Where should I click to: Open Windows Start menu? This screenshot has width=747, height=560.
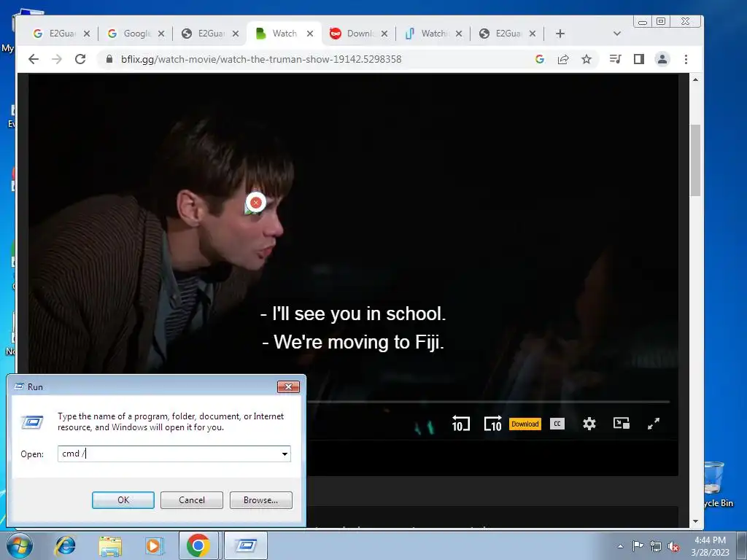point(19,545)
